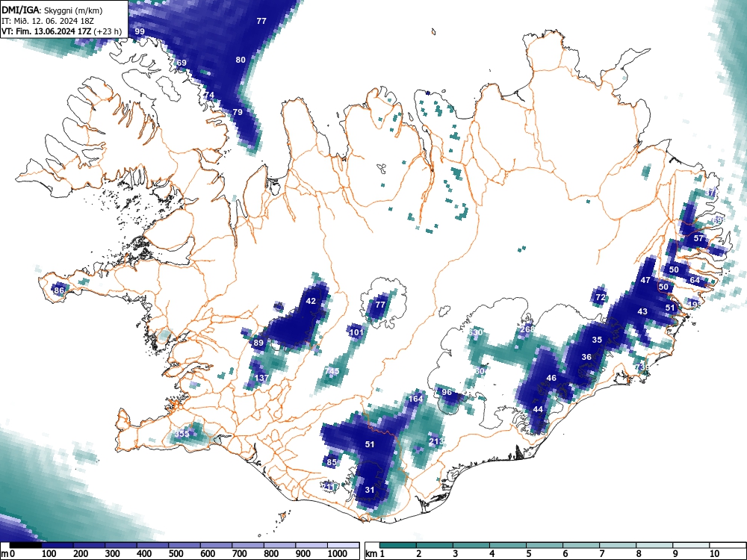Click the visibility value 47 in the east
Image resolution: width=747 pixels, height=560 pixels.
[x=645, y=280]
